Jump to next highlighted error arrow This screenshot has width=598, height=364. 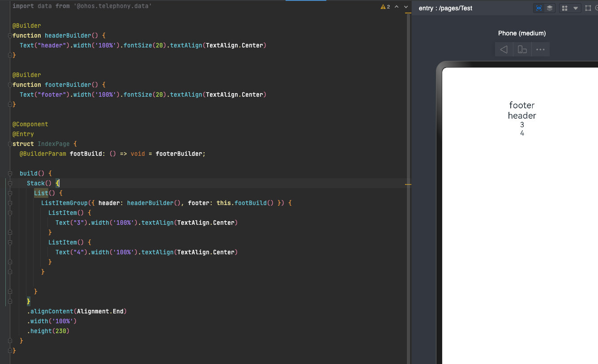click(x=406, y=7)
